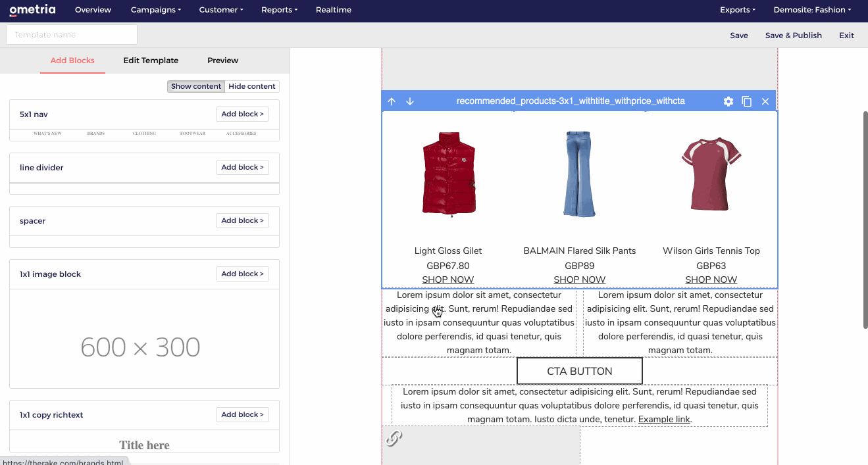Go to Overview page

93,10
